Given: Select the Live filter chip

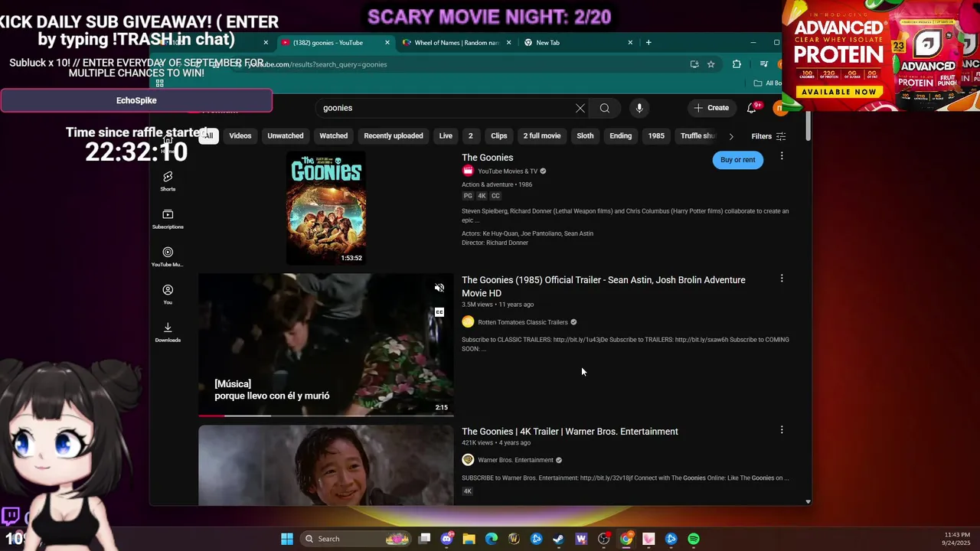Looking at the screenshot, I should pyautogui.click(x=446, y=136).
